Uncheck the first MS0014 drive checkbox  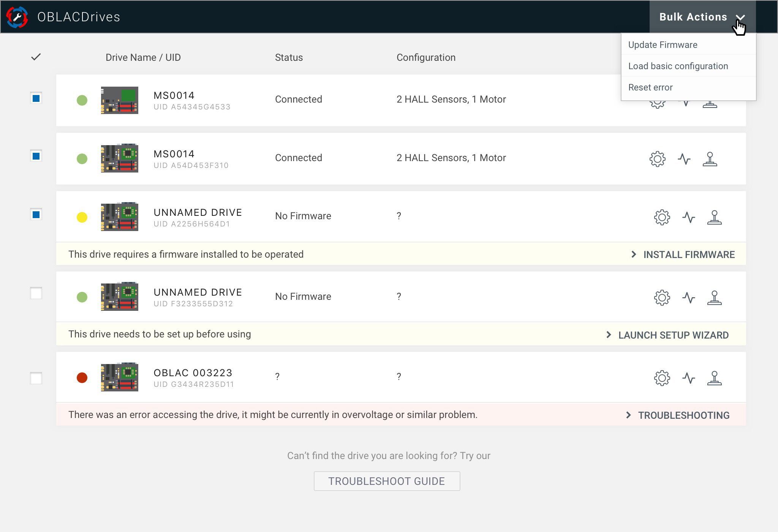click(x=36, y=98)
